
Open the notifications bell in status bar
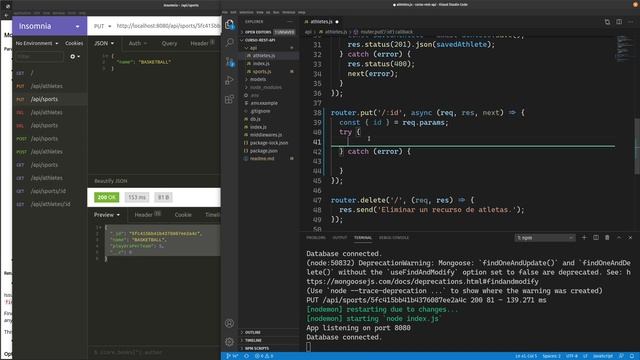click(632, 356)
